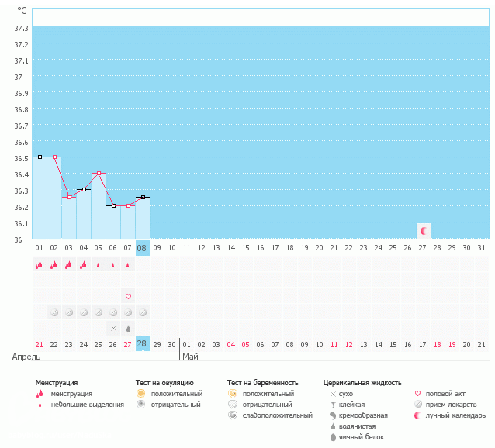
Task: Open the moon icon on cycle day 27
Action: [x=424, y=231]
